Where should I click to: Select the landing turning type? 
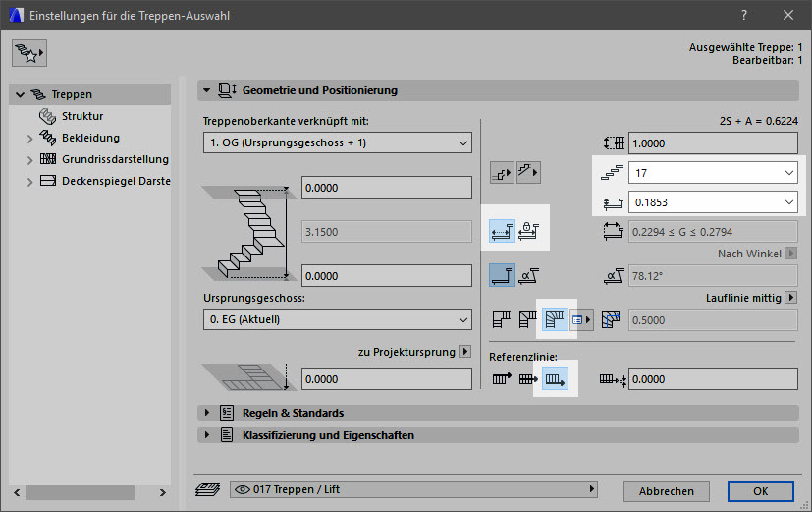click(502, 319)
